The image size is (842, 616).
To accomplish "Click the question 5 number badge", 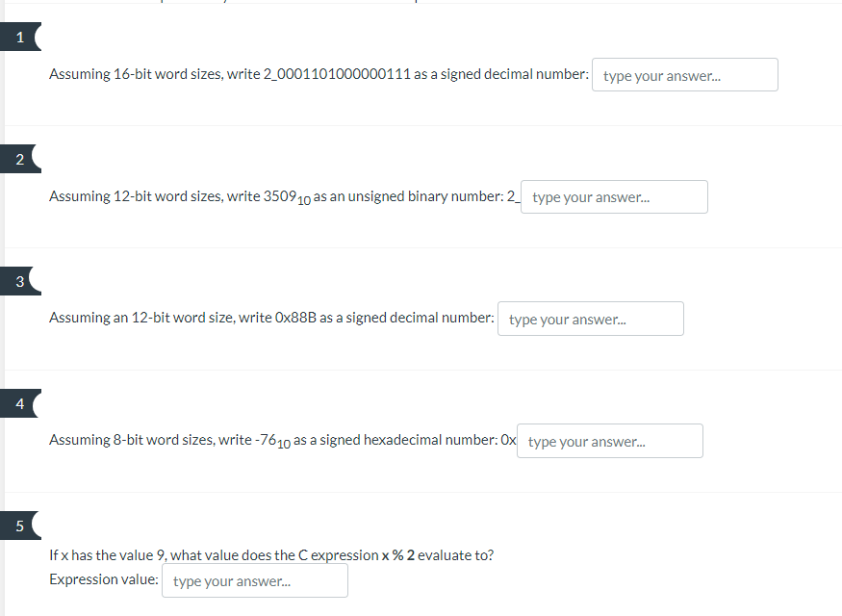I will click(x=19, y=526).
